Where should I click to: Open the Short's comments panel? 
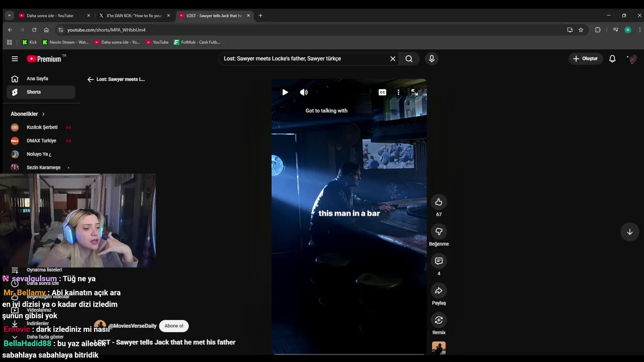(x=439, y=261)
